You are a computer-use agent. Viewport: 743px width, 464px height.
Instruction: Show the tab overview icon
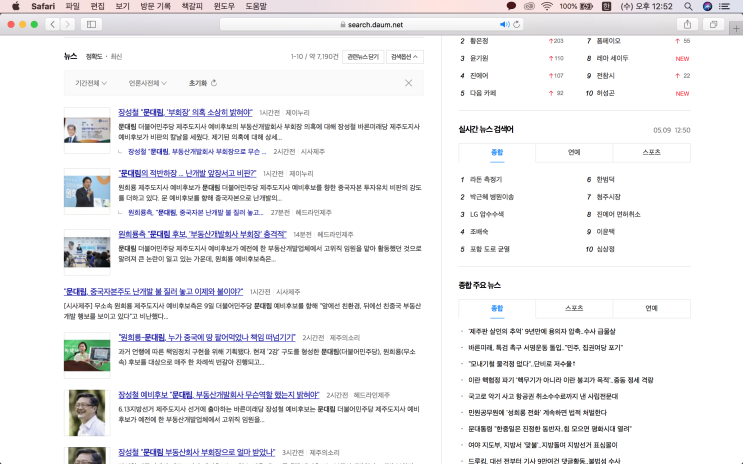(x=713, y=24)
